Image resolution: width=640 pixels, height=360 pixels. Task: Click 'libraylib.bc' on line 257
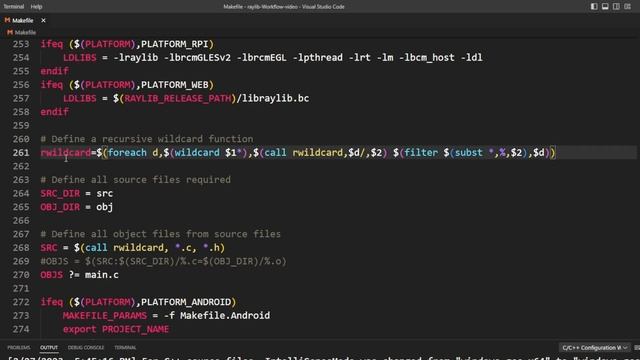click(276, 98)
